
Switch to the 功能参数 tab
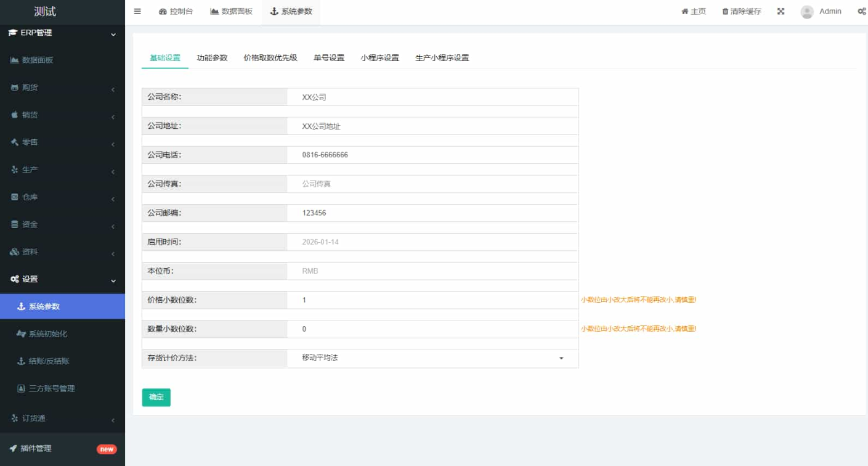[211, 57]
